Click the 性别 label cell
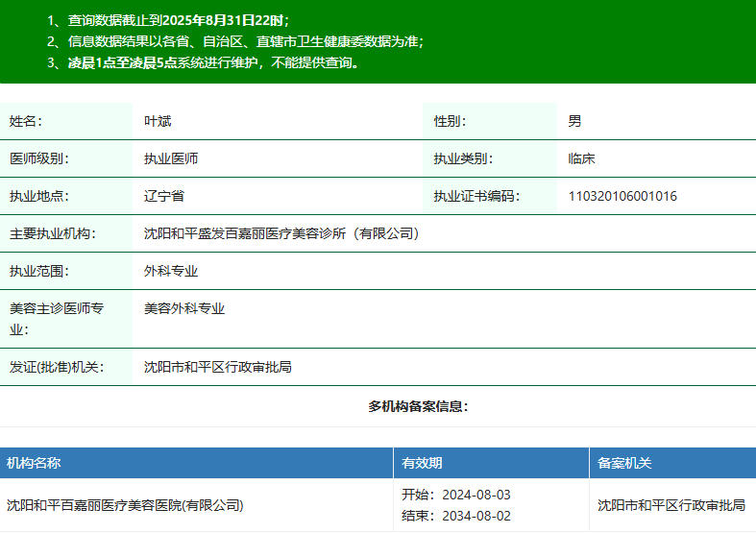Viewport: 756px width, 533px height. pos(450,121)
